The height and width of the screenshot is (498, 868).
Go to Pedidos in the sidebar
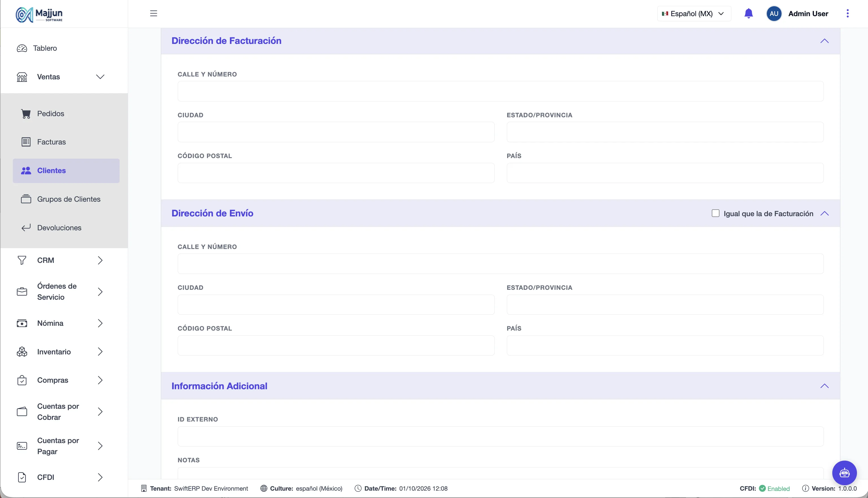51,114
